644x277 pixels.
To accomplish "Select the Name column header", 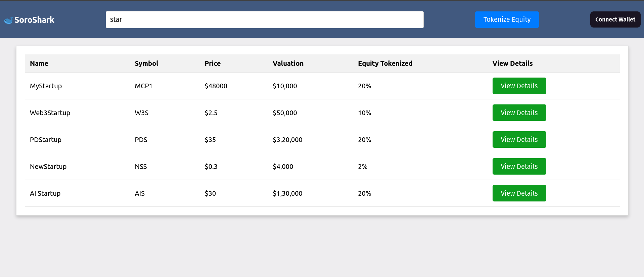I will pos(39,63).
